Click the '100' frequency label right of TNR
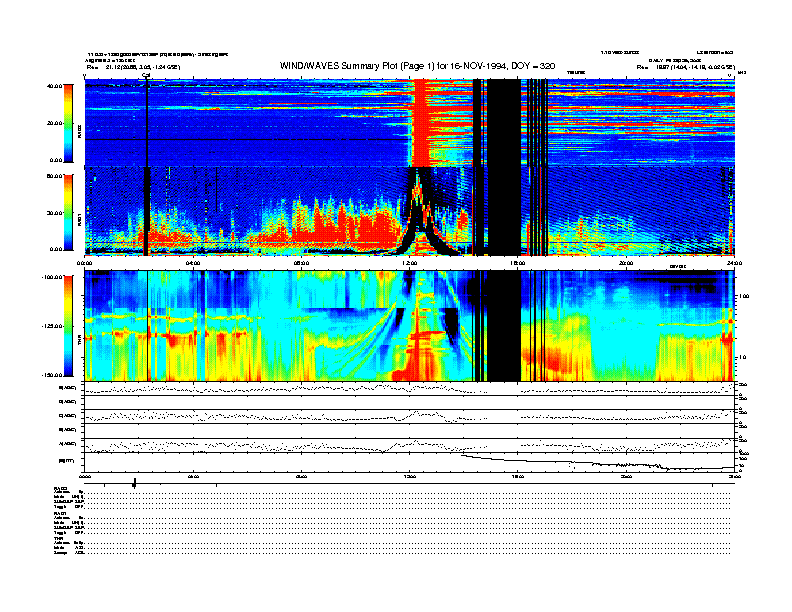Image resolution: width=792 pixels, height=612 pixels. point(744,296)
